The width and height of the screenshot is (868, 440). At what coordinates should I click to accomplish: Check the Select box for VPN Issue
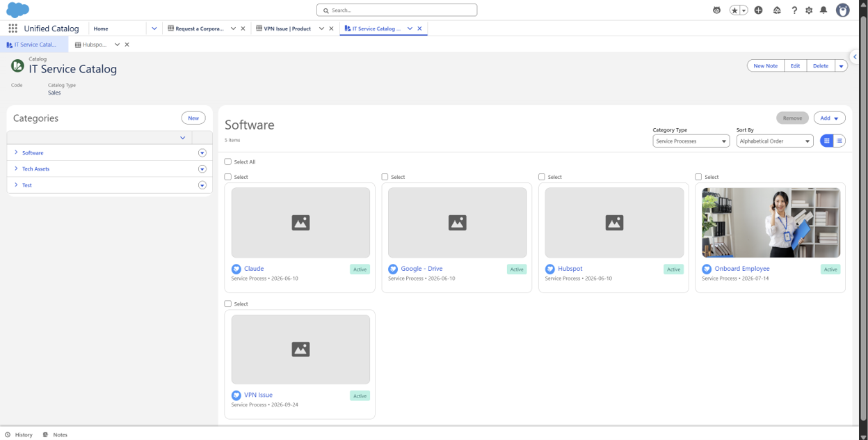pyautogui.click(x=227, y=304)
